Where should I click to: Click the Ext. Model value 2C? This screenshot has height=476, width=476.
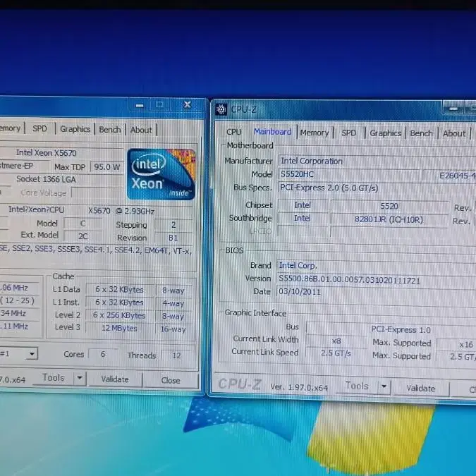83,236
